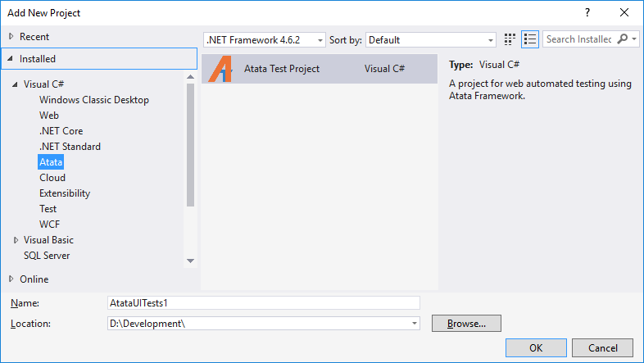Collapse the Visual C# tree node
The image size is (644, 363).
15,84
